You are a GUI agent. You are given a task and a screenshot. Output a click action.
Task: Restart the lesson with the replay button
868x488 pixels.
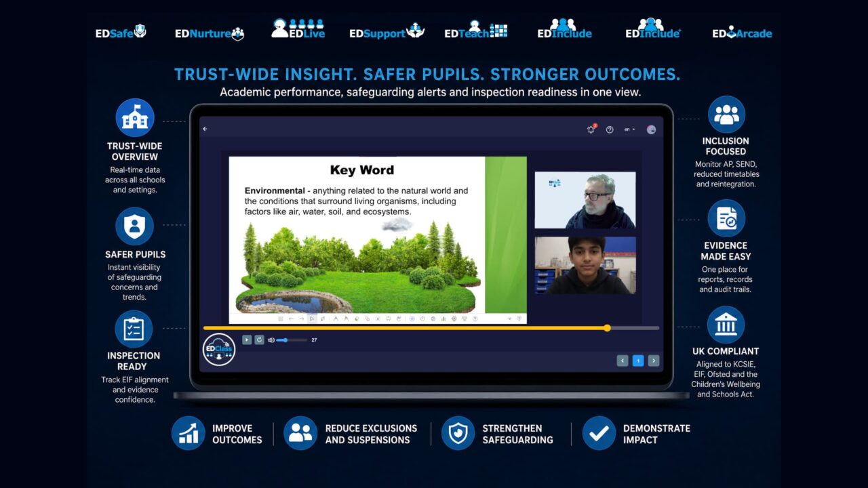[259, 340]
